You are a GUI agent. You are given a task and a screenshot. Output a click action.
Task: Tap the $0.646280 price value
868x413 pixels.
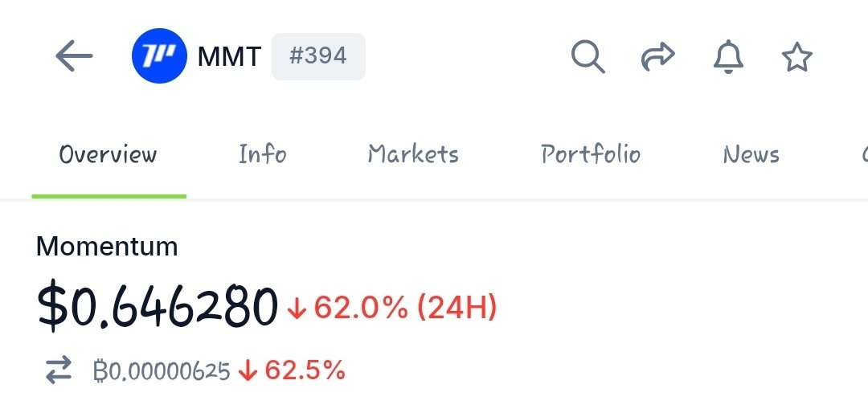coord(158,307)
